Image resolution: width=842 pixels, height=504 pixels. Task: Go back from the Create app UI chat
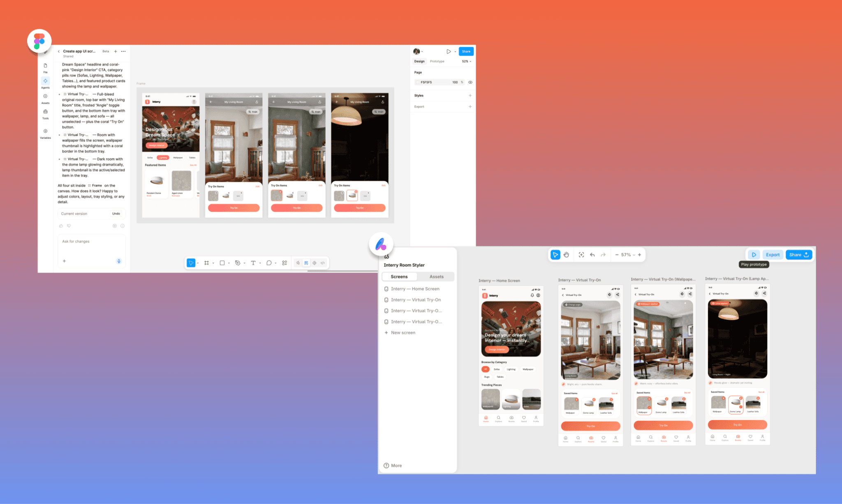tap(59, 51)
